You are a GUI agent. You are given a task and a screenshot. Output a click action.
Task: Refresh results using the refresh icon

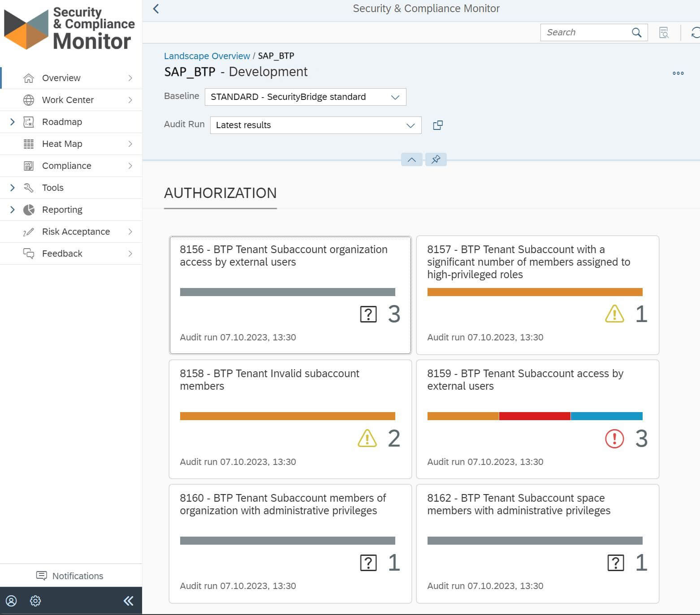click(x=695, y=32)
